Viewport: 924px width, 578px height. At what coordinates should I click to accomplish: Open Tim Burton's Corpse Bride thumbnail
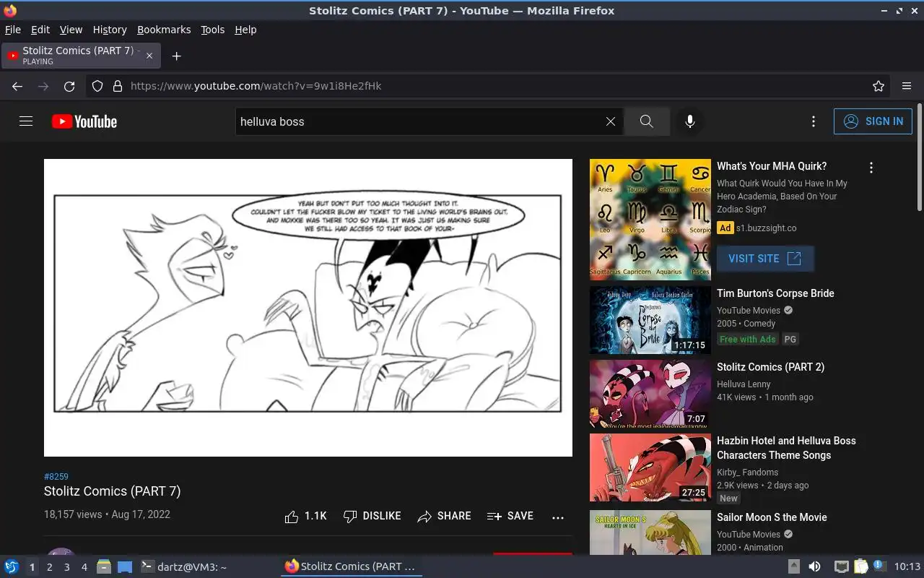point(650,320)
